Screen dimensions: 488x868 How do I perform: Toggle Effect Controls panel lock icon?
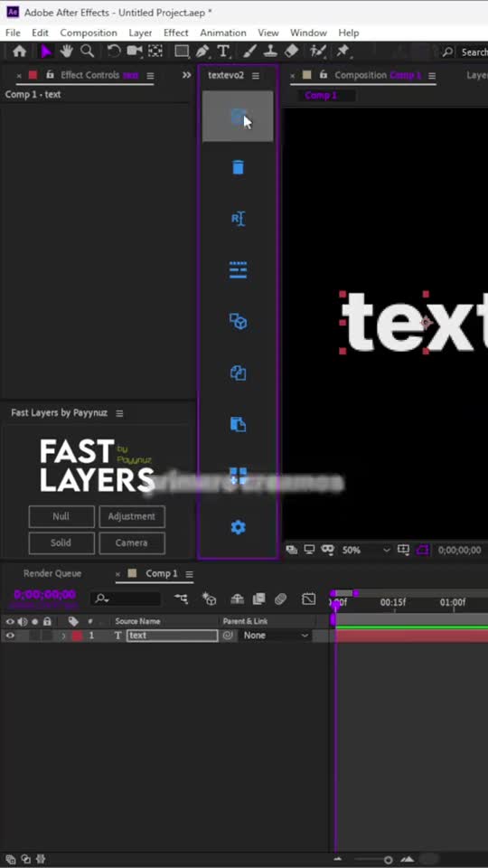coord(51,75)
